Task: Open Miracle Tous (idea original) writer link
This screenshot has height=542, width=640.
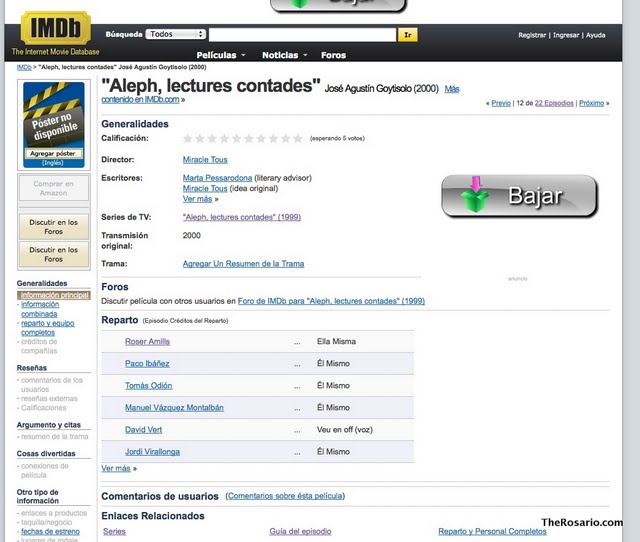Action: click(x=205, y=189)
